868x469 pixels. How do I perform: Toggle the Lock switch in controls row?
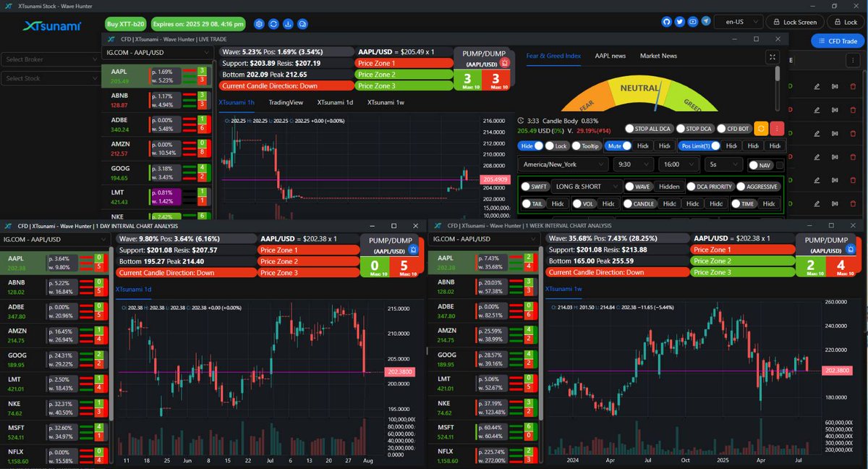click(x=558, y=145)
